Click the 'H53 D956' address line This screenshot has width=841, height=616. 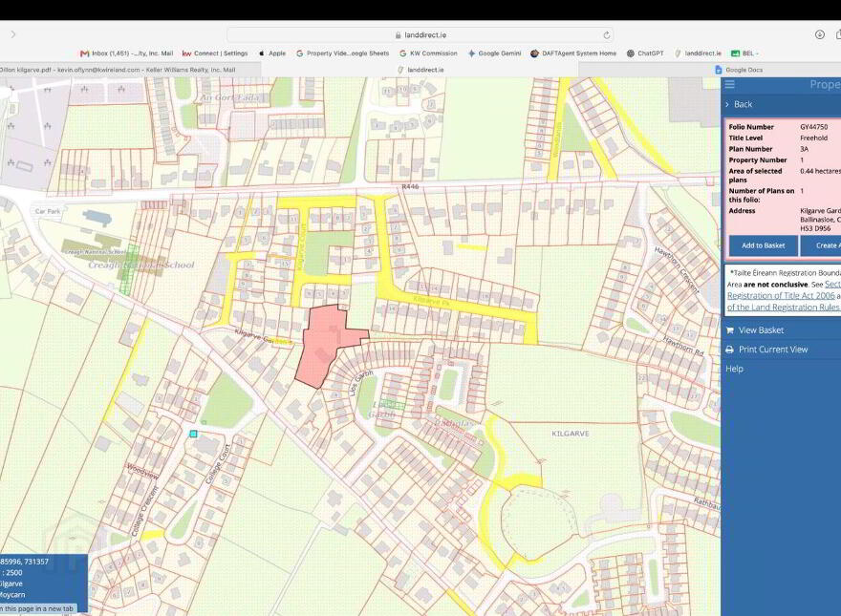click(x=815, y=228)
